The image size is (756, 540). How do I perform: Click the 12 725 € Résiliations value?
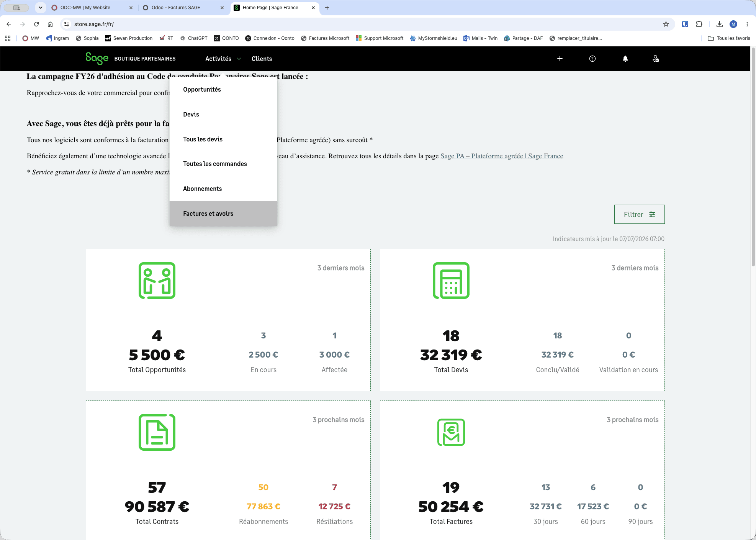click(x=334, y=506)
